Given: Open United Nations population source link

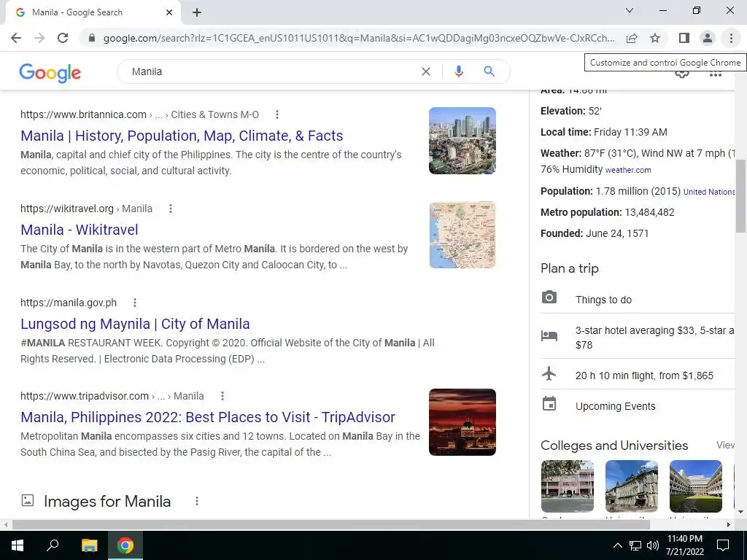Looking at the screenshot, I should point(709,192).
